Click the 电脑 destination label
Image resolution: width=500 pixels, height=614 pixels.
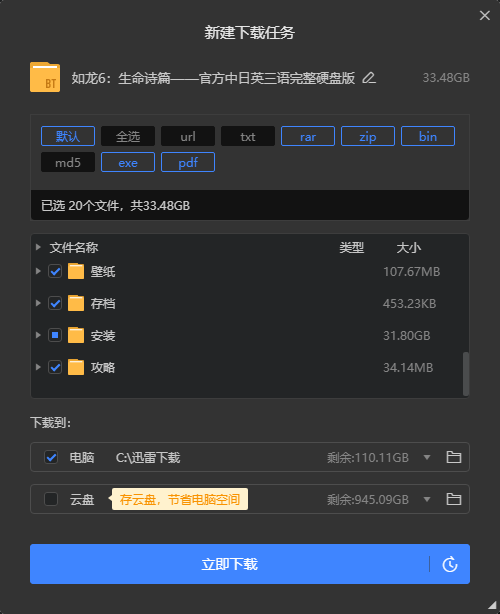click(x=82, y=457)
